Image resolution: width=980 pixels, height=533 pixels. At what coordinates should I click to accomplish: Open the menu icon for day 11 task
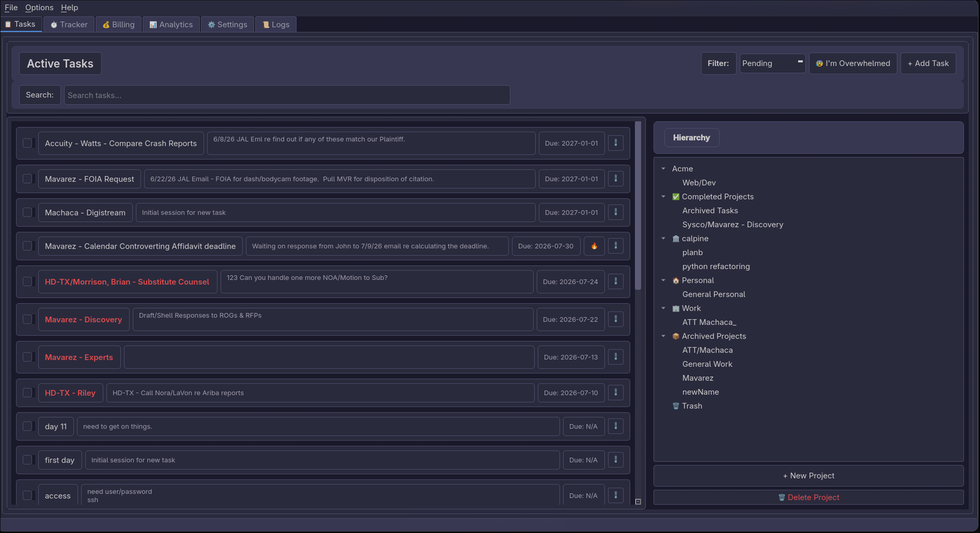coord(616,426)
